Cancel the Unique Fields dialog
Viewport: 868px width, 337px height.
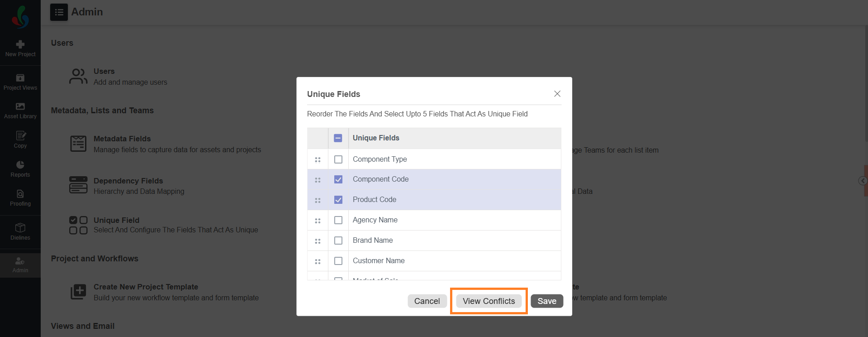[x=427, y=301]
